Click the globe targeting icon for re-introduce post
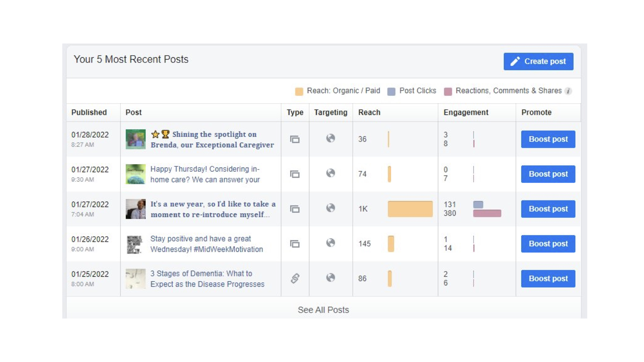This screenshot has width=644, height=362. point(330,208)
